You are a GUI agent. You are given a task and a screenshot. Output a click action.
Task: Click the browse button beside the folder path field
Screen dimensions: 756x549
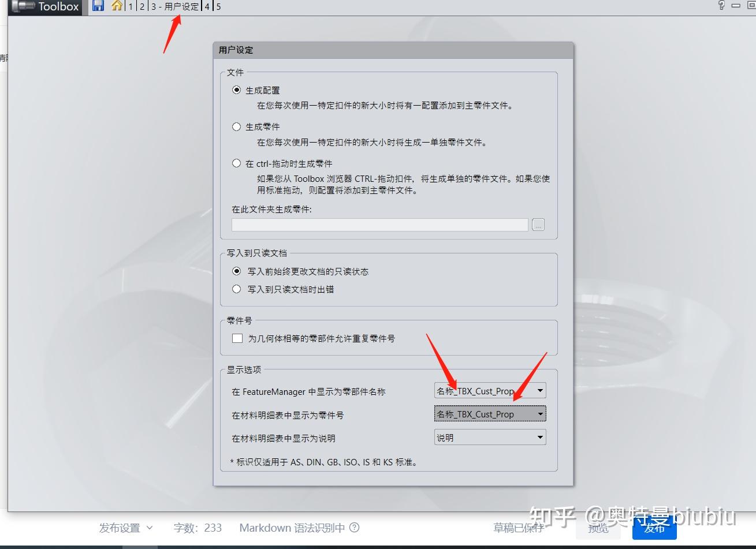[x=538, y=225]
